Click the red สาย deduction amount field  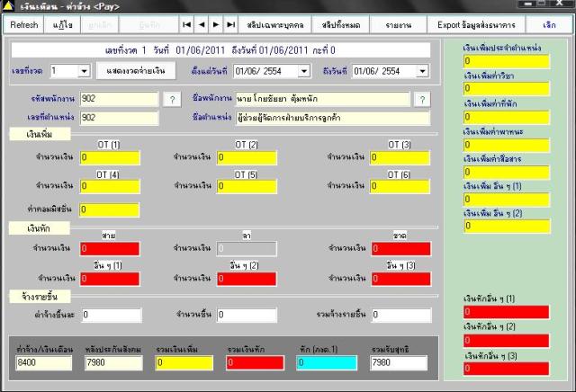[x=110, y=248]
